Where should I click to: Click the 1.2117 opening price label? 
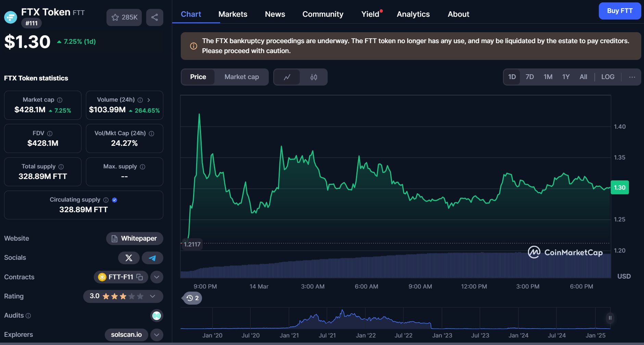(192, 244)
